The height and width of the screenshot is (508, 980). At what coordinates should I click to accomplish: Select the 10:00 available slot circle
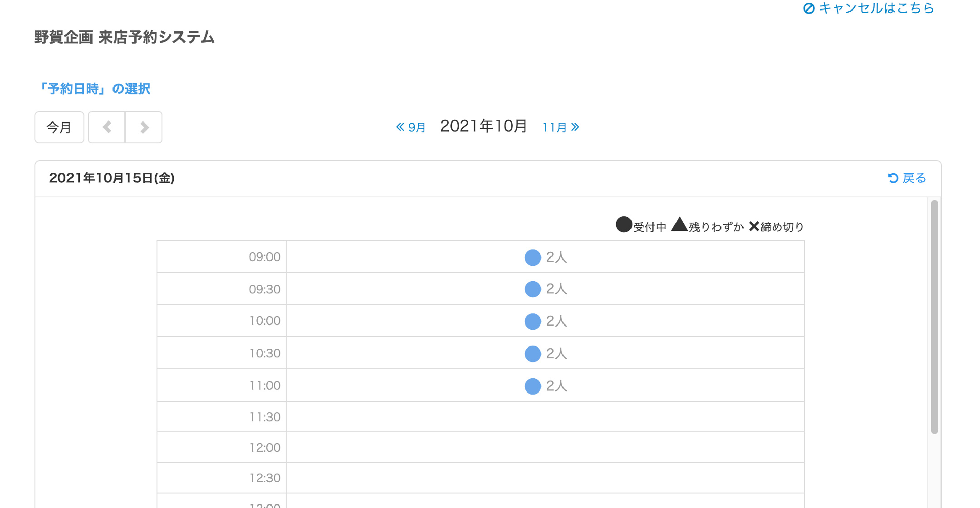533,321
